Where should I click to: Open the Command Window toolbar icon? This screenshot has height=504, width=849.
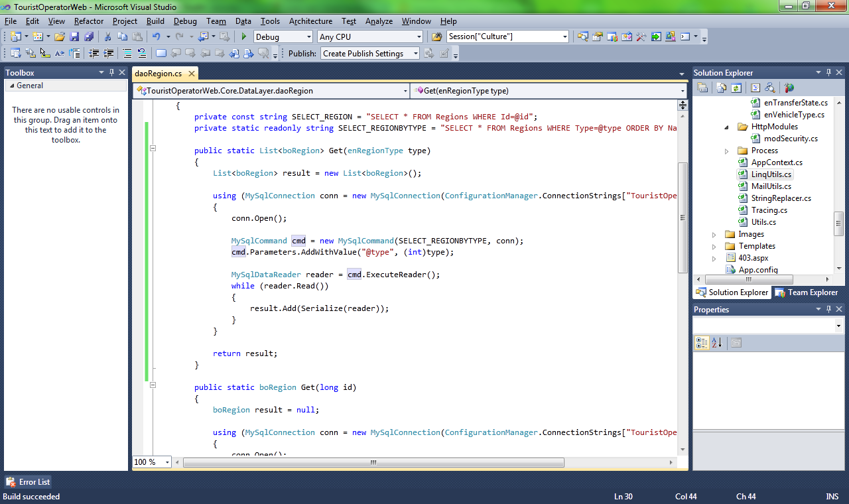685,36
